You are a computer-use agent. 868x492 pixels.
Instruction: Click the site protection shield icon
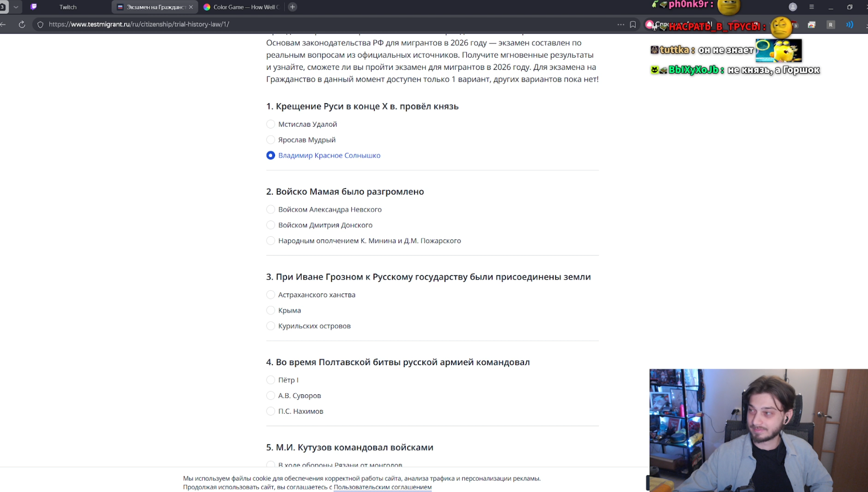pyautogui.click(x=40, y=25)
